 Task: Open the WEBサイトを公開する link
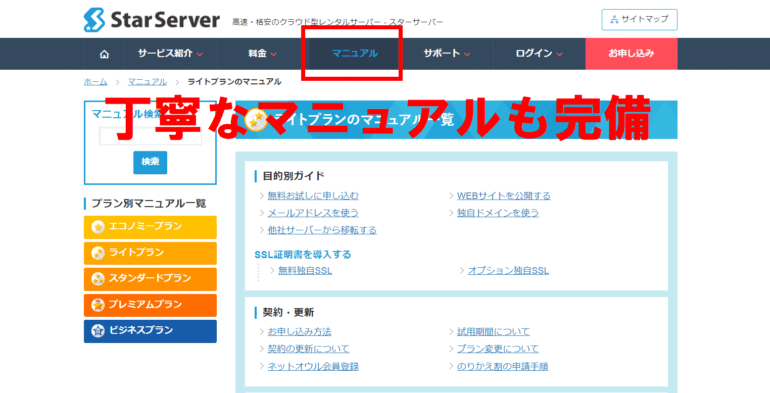click(x=504, y=196)
